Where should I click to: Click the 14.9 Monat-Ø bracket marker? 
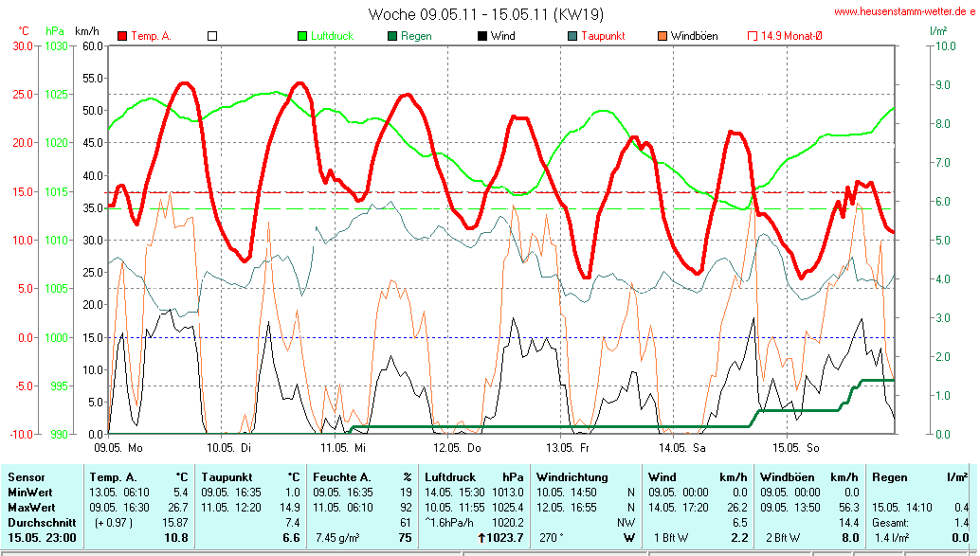pos(753,36)
